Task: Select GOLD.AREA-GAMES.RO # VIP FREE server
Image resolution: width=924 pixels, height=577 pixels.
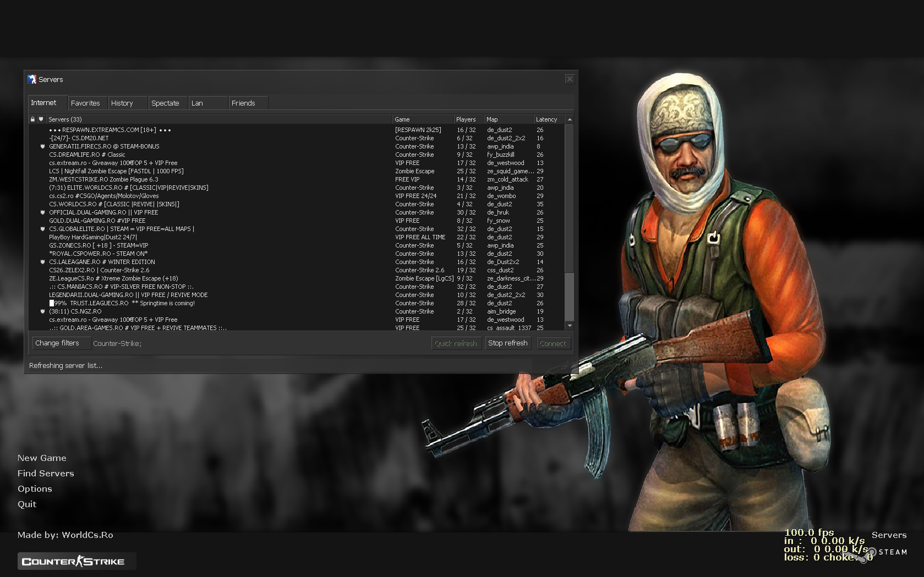Action: click(x=297, y=328)
